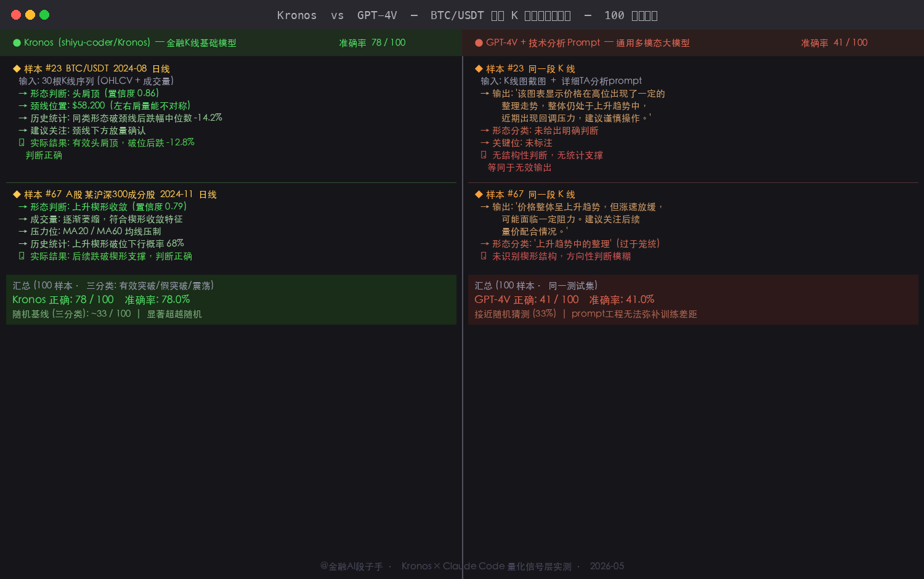Viewport: 924px width, 579px height.
Task: Select '形态判断: 头肩顶 (置信度 0.86)' line
Action: click(89, 93)
